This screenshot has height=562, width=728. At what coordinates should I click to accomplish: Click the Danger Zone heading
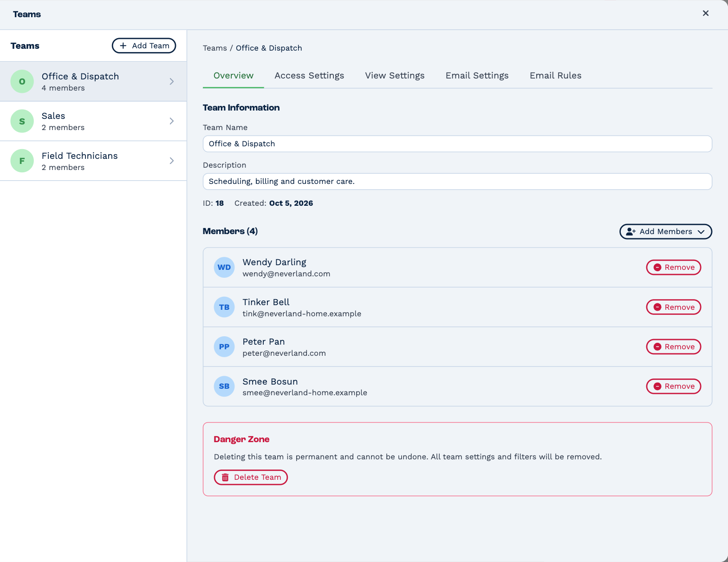coord(241,439)
